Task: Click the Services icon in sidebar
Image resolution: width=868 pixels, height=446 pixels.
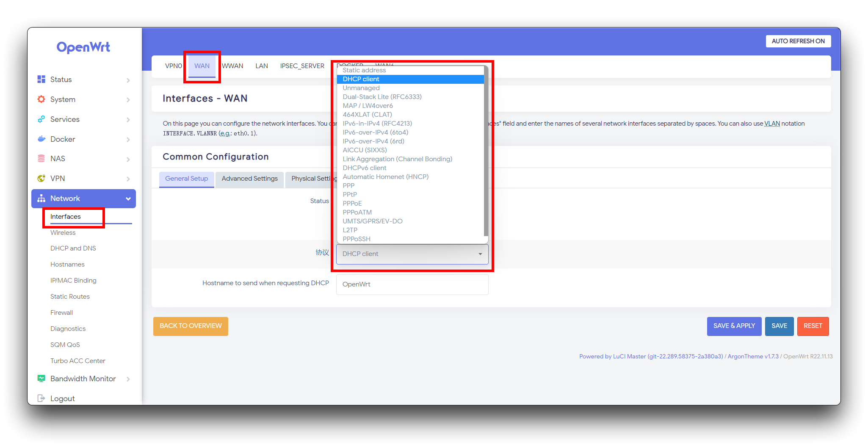Action: coord(41,119)
